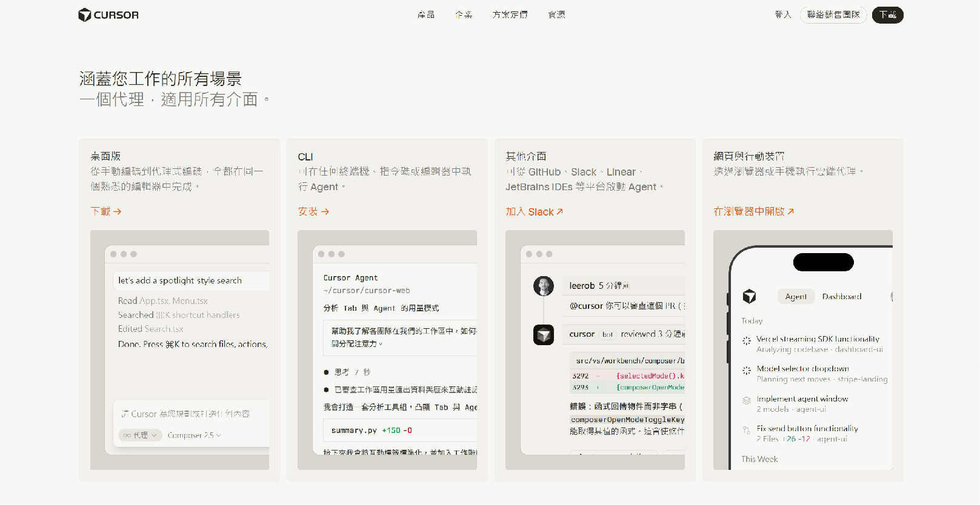The height and width of the screenshot is (505, 980).
Task: Click the src/vs/workbench/composer file path
Action: 630,361
